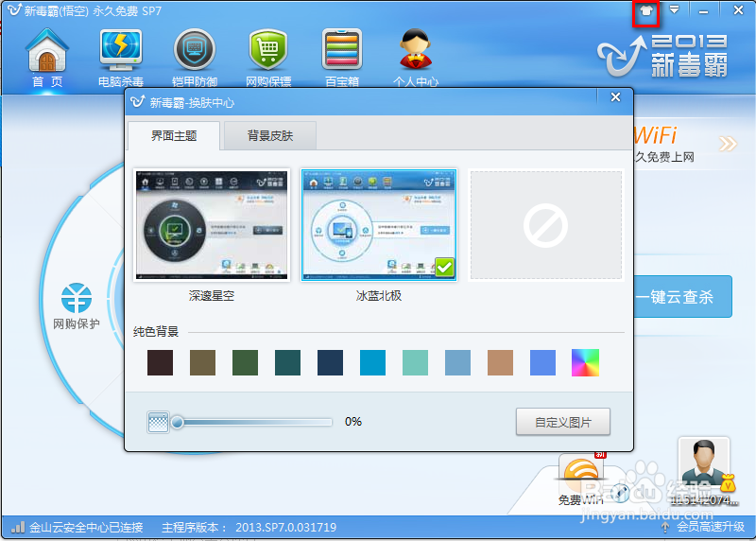This screenshot has width=756, height=541.
Task: Switch to the 界面主题 tab
Action: tap(174, 135)
